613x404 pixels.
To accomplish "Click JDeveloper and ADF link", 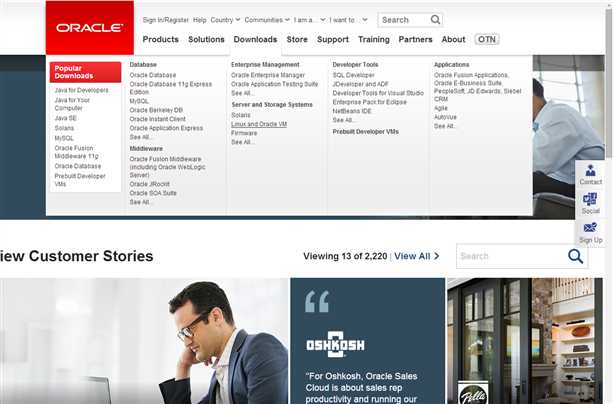I will pos(360,84).
